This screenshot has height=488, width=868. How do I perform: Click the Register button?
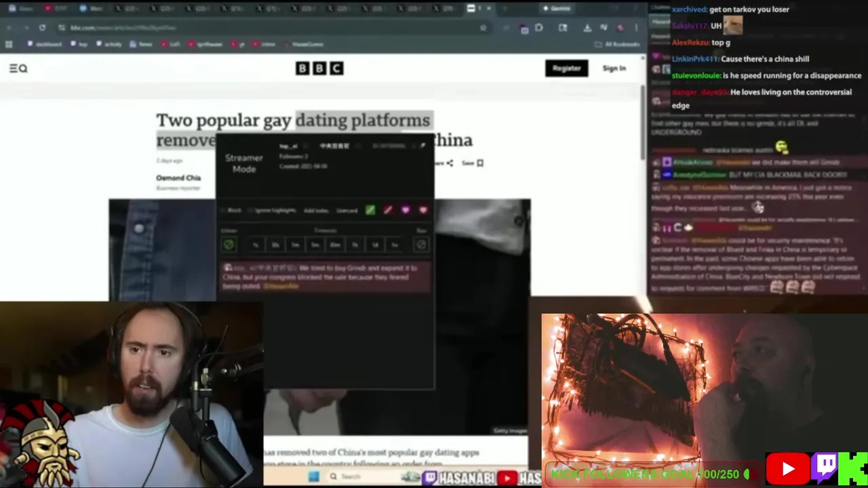tap(566, 68)
